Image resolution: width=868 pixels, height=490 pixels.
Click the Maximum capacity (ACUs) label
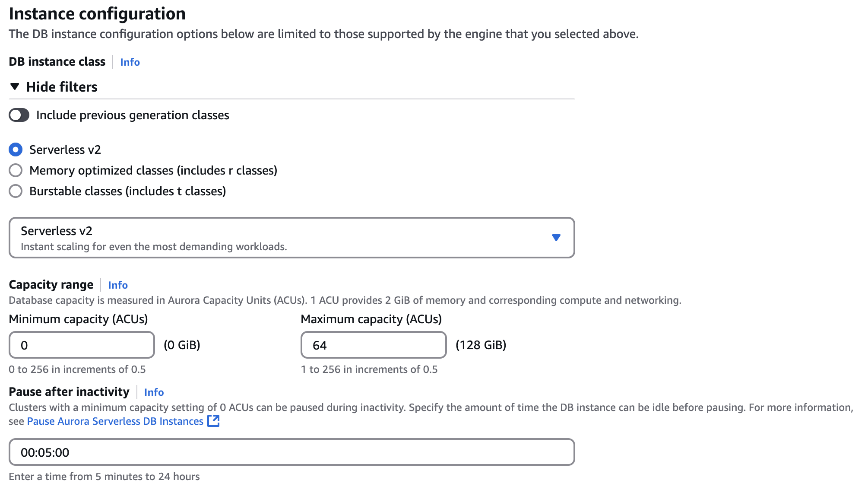tap(371, 319)
